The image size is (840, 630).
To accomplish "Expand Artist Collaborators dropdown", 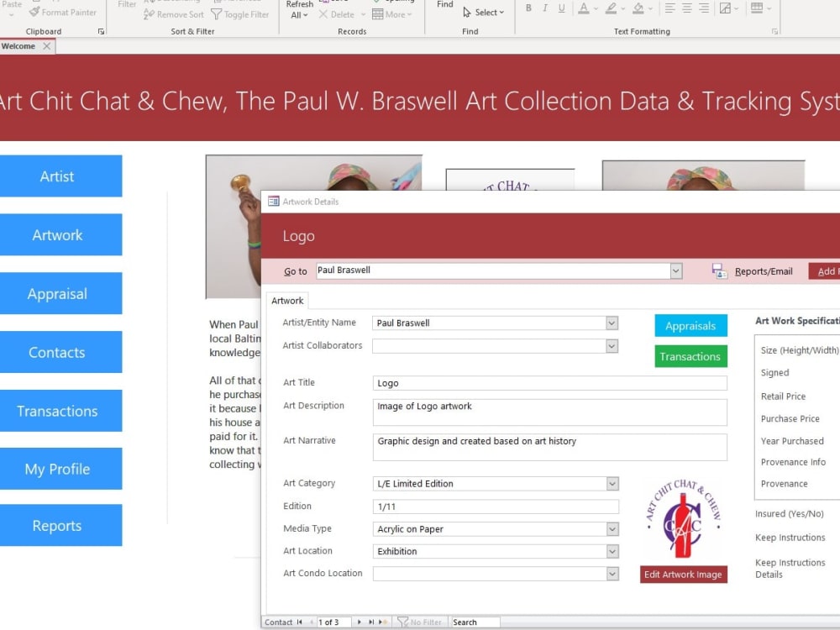I will (612, 346).
